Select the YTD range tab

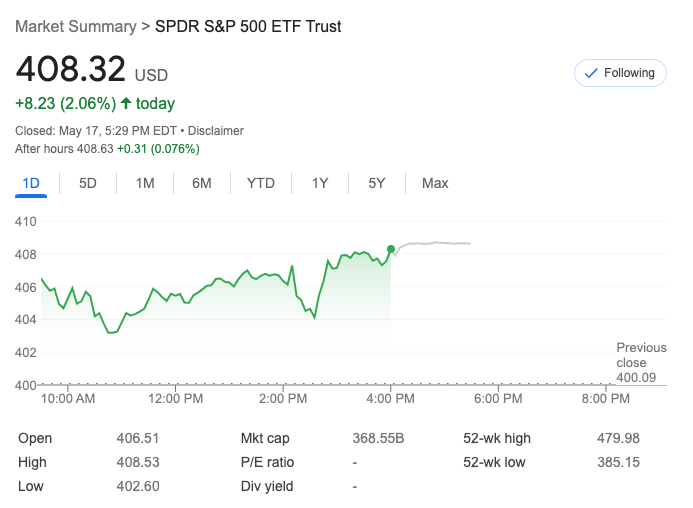pos(261,183)
